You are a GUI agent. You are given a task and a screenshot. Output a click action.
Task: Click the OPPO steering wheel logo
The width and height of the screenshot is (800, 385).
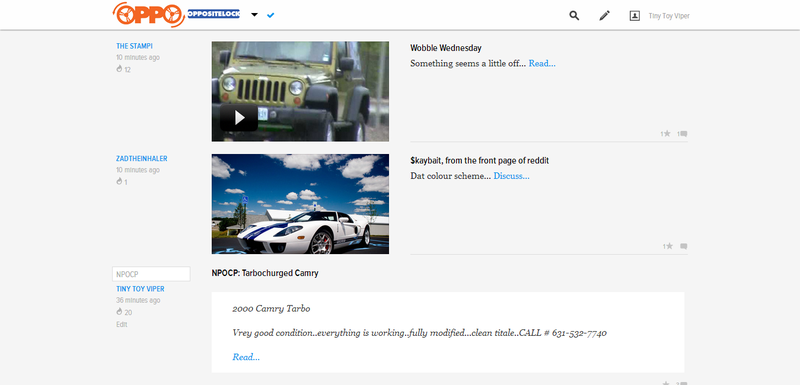pos(148,14)
